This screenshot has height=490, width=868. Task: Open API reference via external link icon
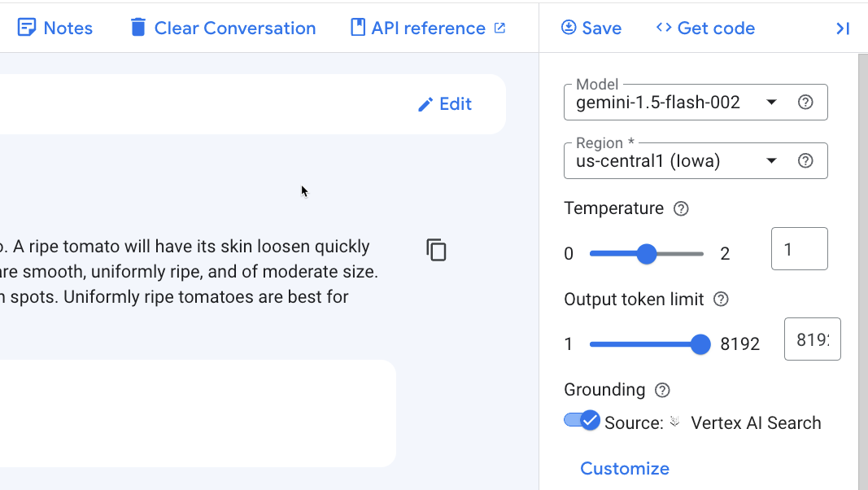click(x=499, y=27)
